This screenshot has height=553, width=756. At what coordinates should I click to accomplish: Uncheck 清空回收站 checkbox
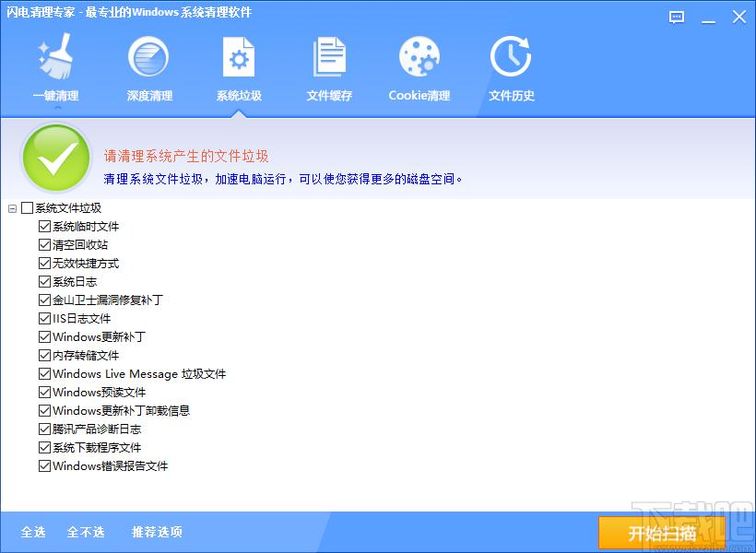44,244
